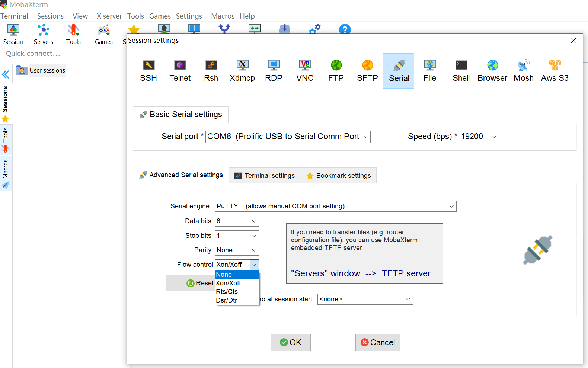Switch to Terminal settings tab
Viewport: 588px width, 368px height.
coord(265,176)
